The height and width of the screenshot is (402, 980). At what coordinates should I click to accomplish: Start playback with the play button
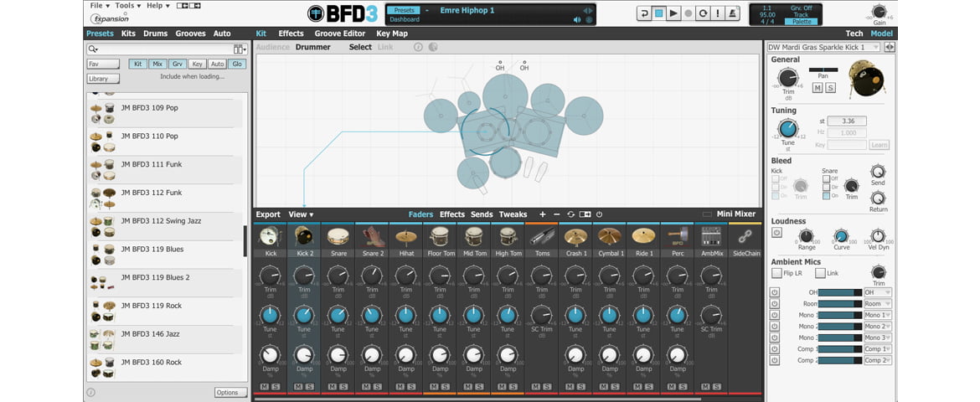[673, 13]
